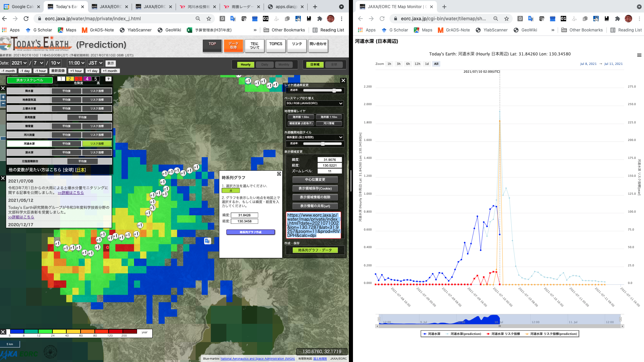Toggle 海岸線 1:50m layer
This screenshot has height=362, width=644.
click(x=301, y=117)
